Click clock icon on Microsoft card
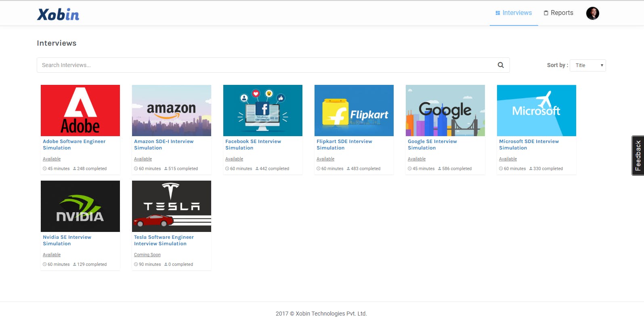644x318 pixels. point(501,168)
